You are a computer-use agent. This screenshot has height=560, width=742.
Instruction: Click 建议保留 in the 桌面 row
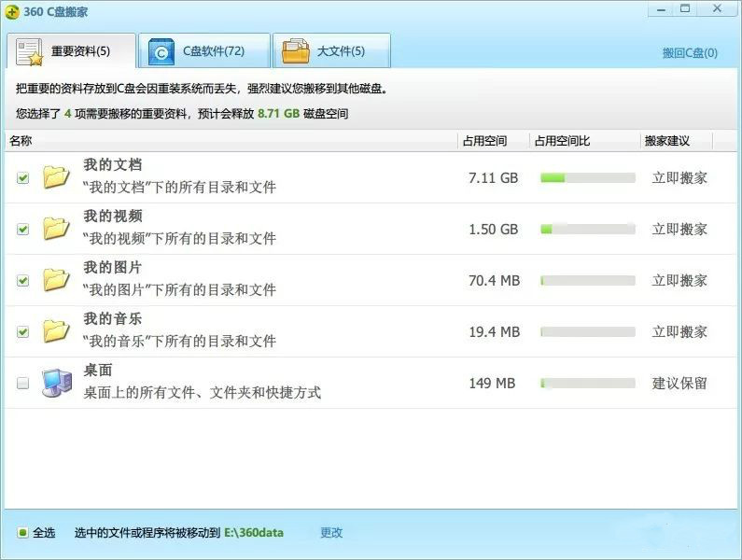[679, 383]
